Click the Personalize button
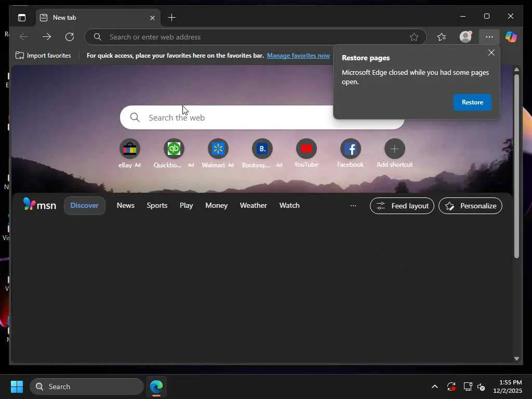The width and height of the screenshot is (532, 399). click(470, 206)
